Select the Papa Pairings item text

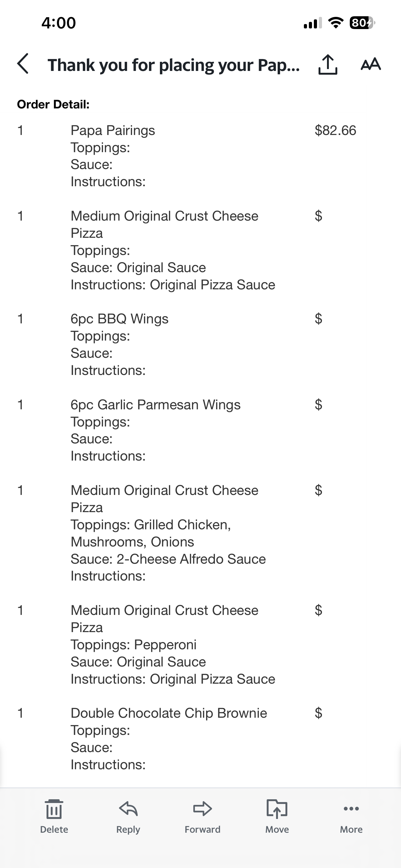coord(113,130)
